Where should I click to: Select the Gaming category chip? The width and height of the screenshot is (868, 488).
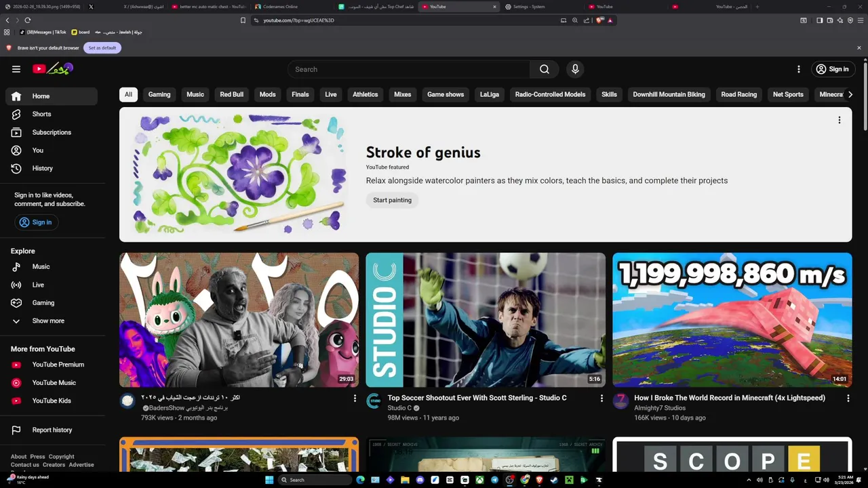pyautogui.click(x=159, y=95)
